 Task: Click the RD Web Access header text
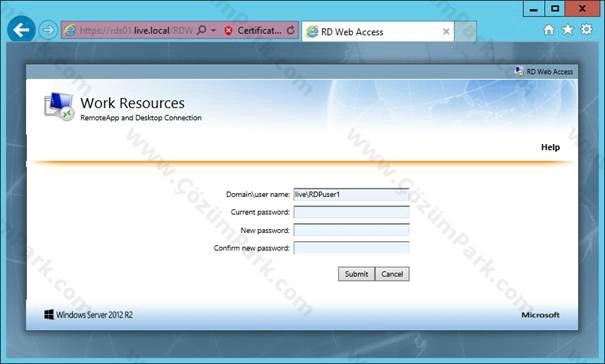(x=549, y=72)
